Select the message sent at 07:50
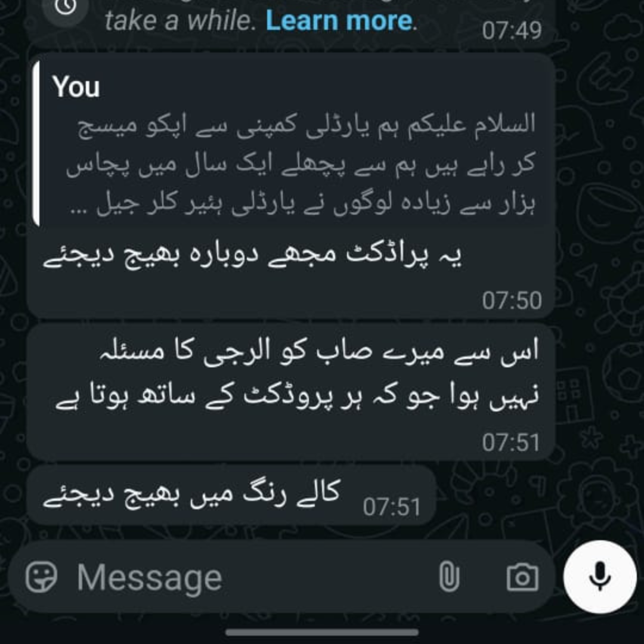The image size is (644, 644). click(291, 185)
